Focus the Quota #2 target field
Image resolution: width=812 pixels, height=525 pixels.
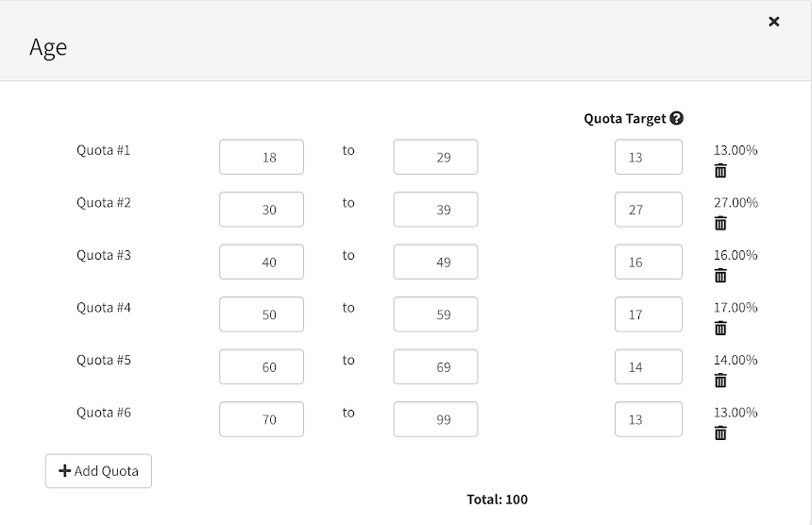point(648,210)
